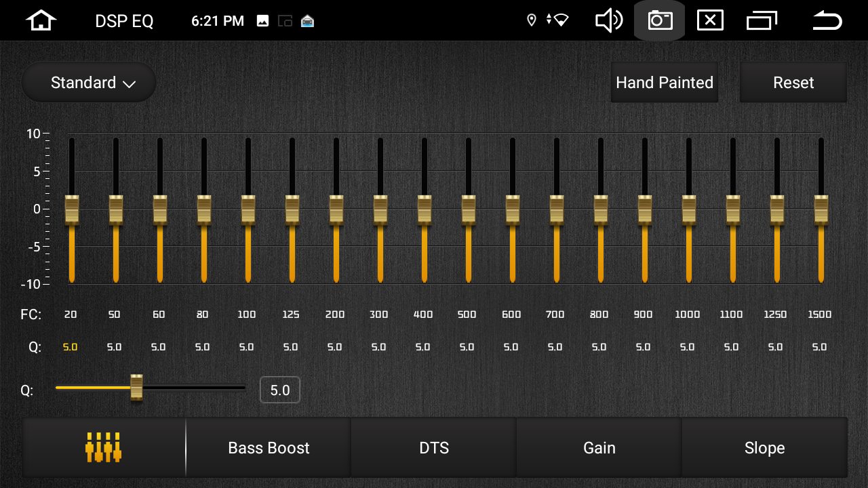
Task: Tap the Home icon in the status bar
Action: (x=41, y=21)
